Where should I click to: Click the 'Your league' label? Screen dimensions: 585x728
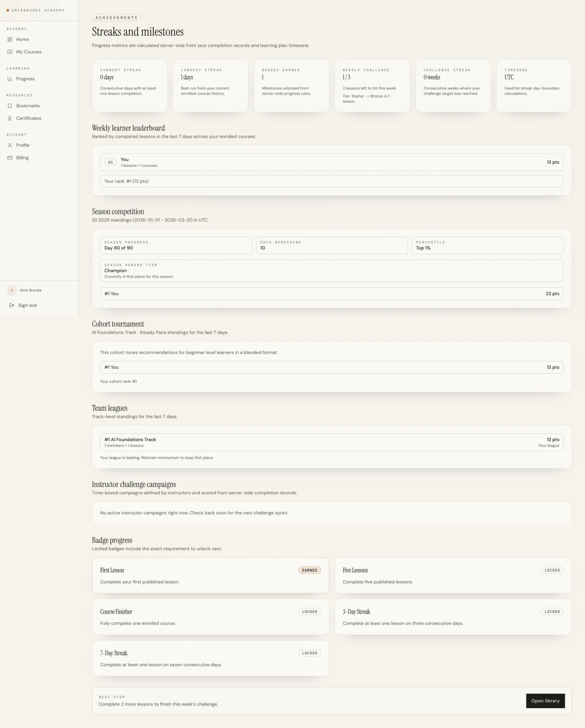[548, 445]
